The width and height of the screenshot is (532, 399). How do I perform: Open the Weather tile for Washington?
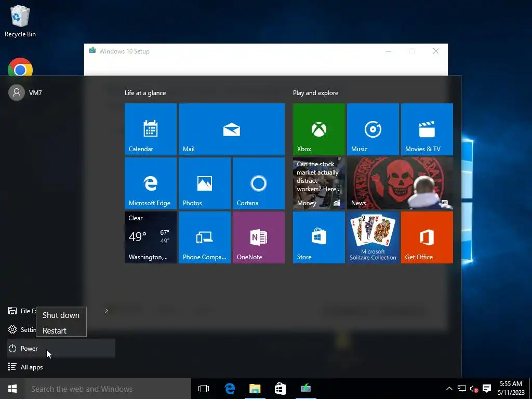150,237
